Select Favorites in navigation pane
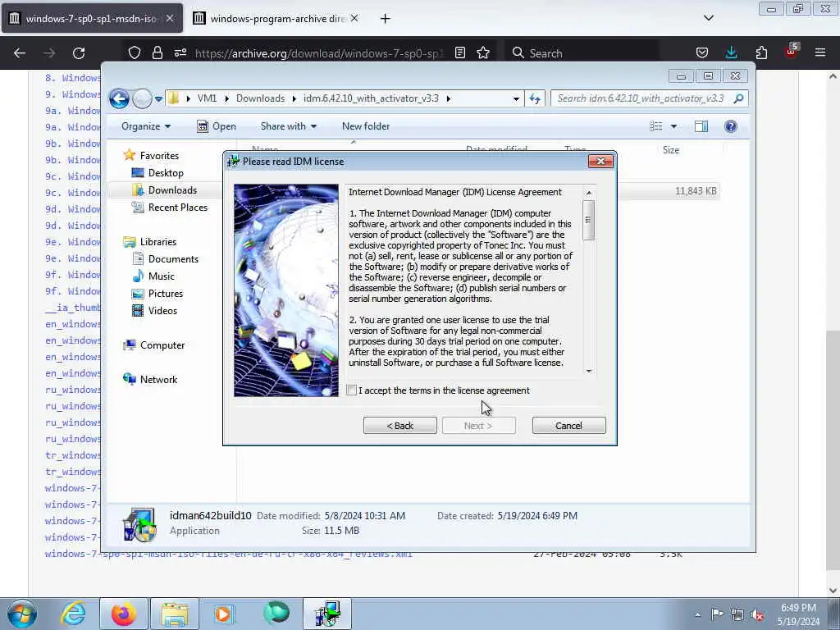The width and height of the screenshot is (840, 630). pyautogui.click(x=159, y=155)
